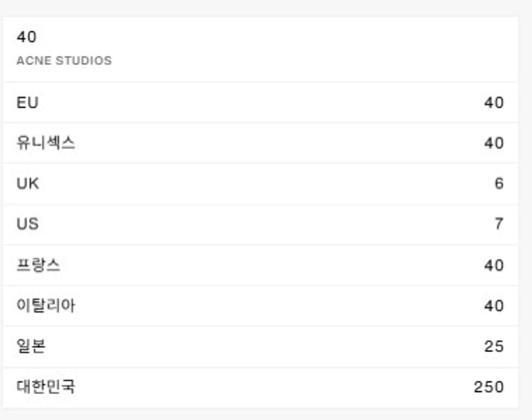Click the ACNE STUDIOS brand label
This screenshot has height=420, width=532.
click(64, 61)
